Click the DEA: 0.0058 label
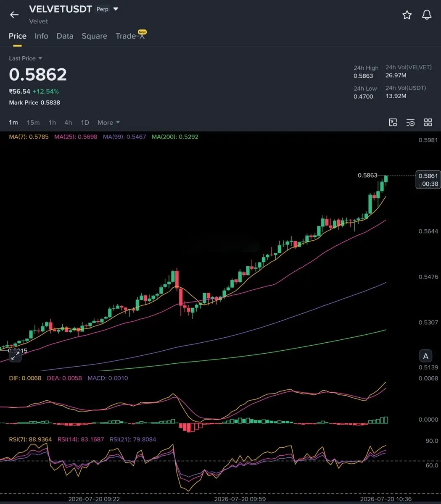 coord(64,378)
